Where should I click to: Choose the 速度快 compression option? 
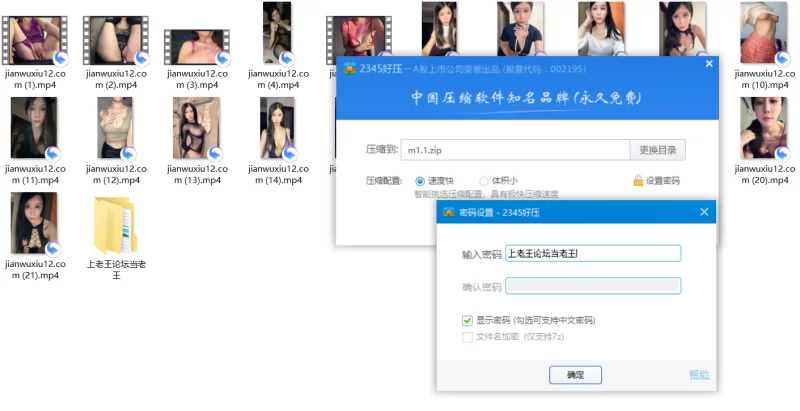419,180
